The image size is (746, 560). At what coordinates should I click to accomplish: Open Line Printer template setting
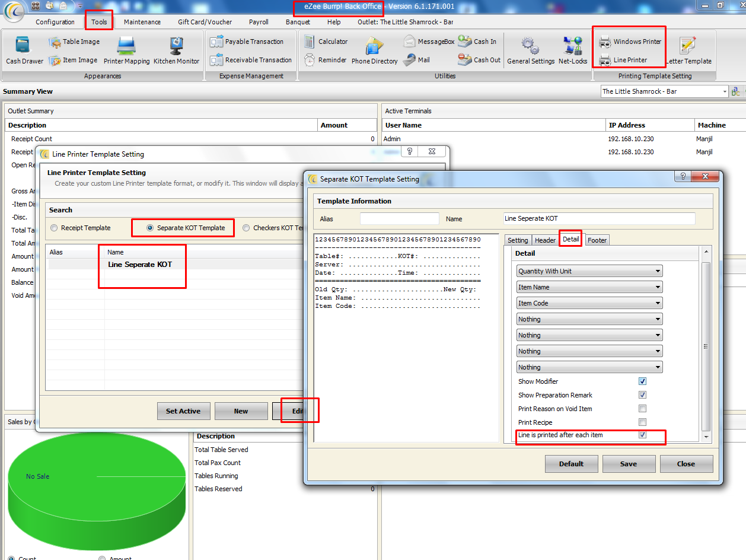623,60
